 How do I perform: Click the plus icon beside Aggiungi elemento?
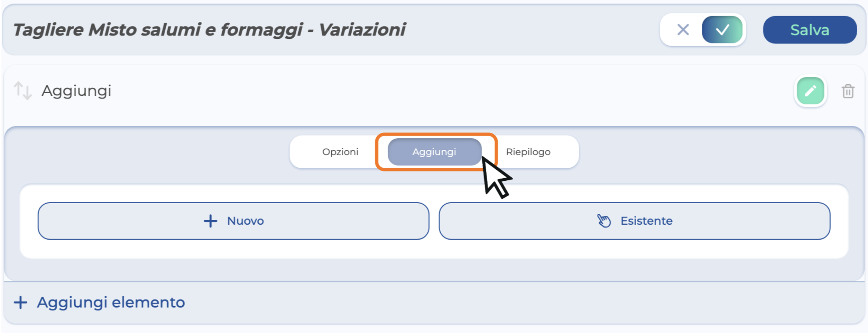(21, 303)
